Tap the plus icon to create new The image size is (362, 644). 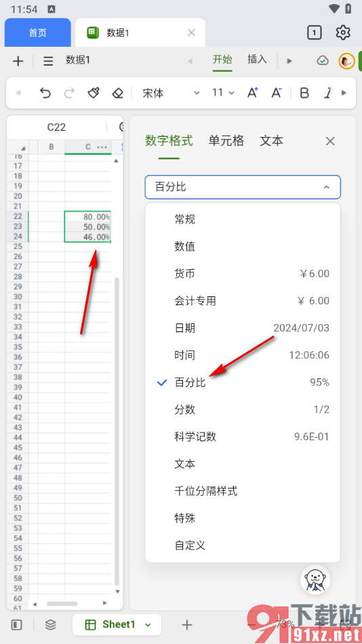(x=18, y=61)
